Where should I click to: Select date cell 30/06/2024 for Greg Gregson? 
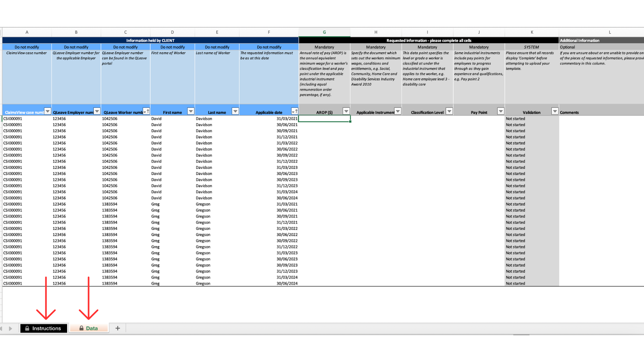click(x=269, y=284)
